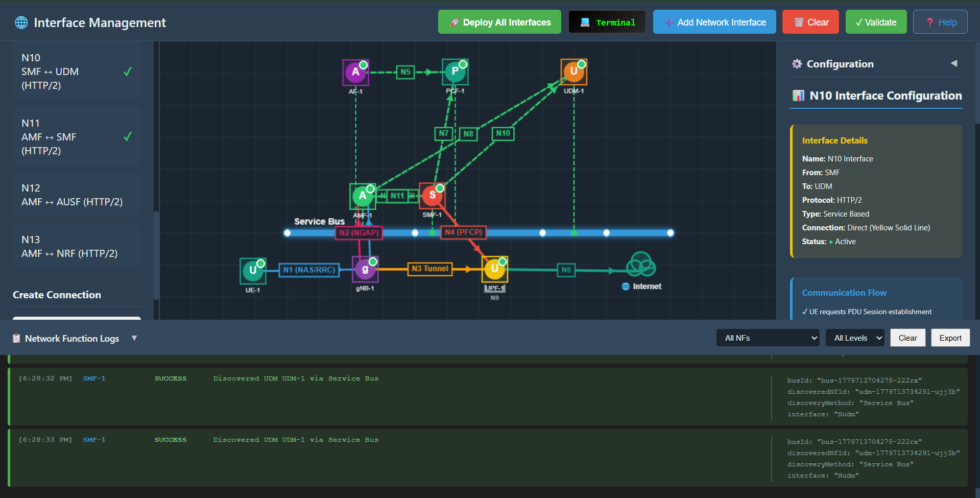Select the AMF-1 node icon

[363, 196]
